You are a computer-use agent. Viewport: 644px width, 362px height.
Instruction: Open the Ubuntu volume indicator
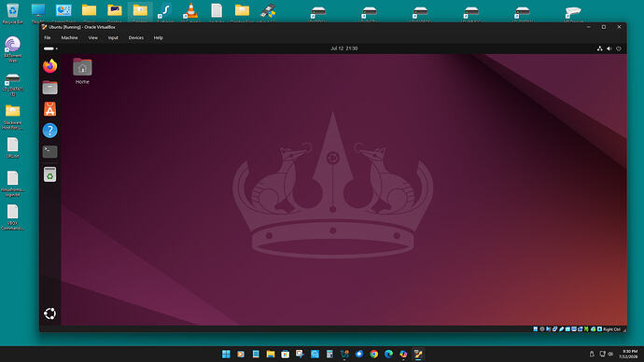click(x=609, y=49)
